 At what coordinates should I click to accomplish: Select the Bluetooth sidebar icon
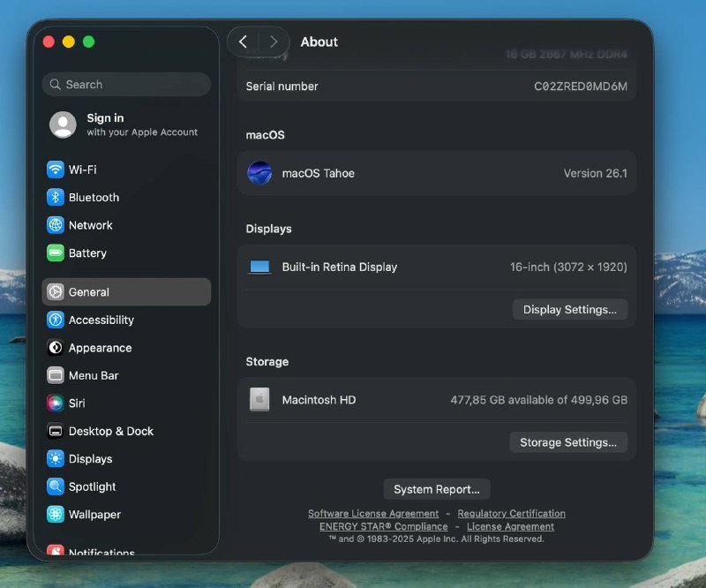pos(55,197)
